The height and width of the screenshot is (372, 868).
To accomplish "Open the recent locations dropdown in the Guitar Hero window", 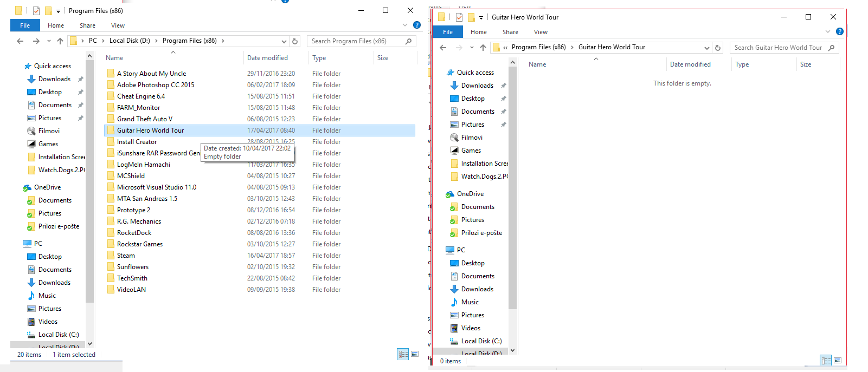I will [472, 48].
